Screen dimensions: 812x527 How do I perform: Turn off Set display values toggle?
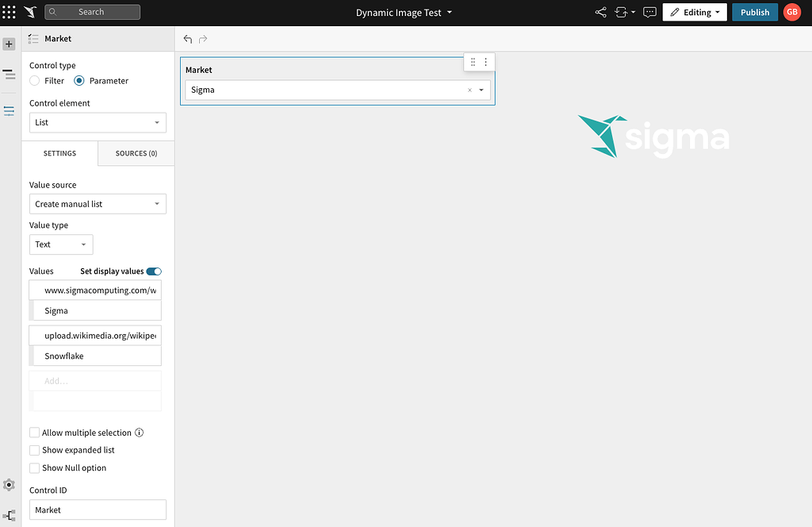click(155, 271)
